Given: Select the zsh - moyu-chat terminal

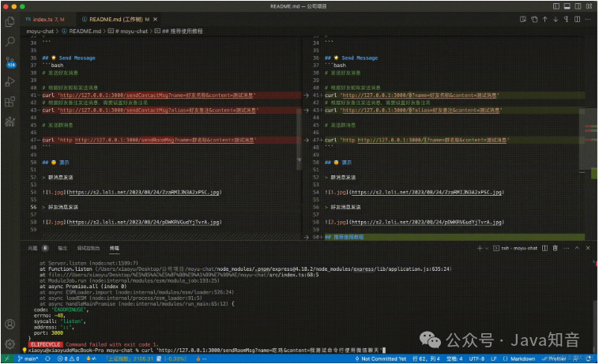Looking at the screenshot, I should point(515,249).
